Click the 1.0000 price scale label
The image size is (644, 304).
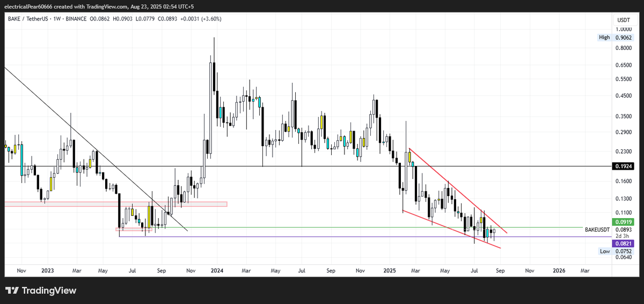tap(624, 30)
